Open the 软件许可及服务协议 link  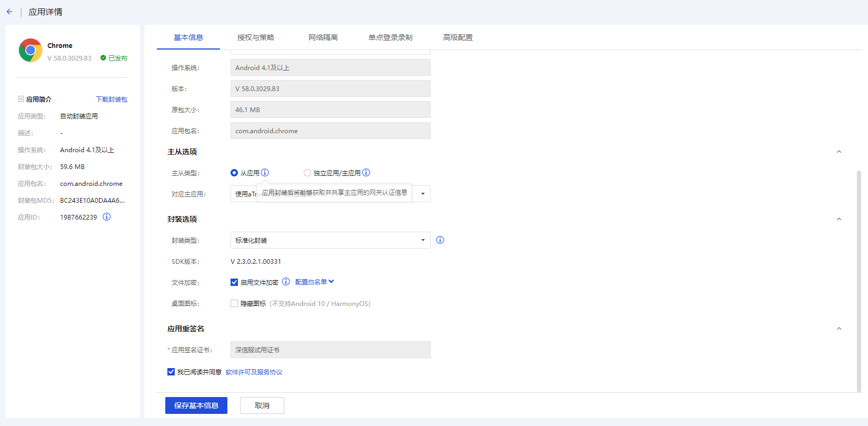[x=254, y=372]
